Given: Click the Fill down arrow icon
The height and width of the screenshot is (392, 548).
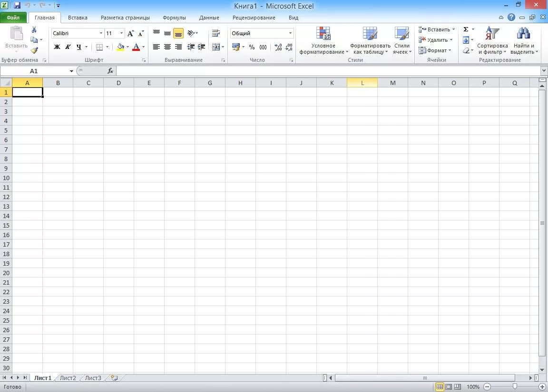Looking at the screenshot, I should (466, 40).
